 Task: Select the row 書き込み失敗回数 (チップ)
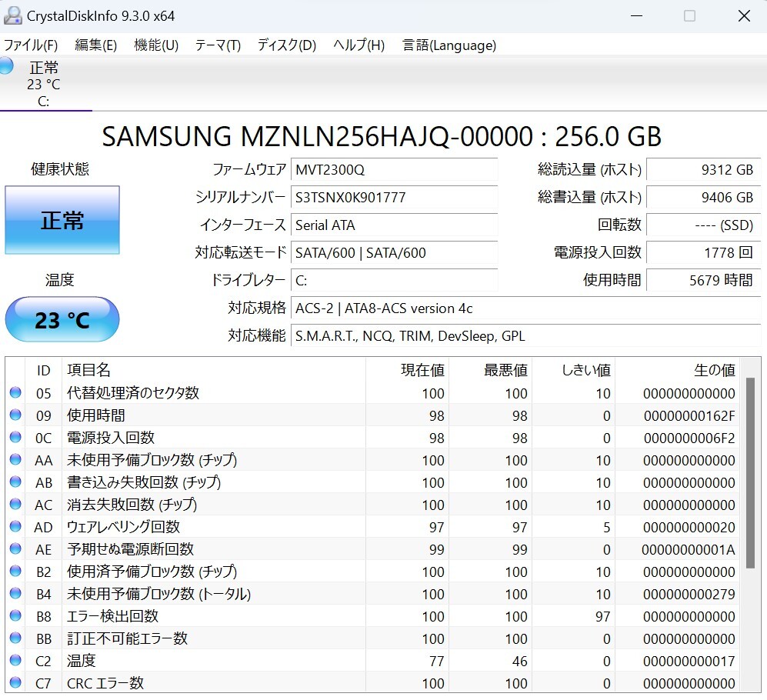pyautogui.click(x=374, y=482)
